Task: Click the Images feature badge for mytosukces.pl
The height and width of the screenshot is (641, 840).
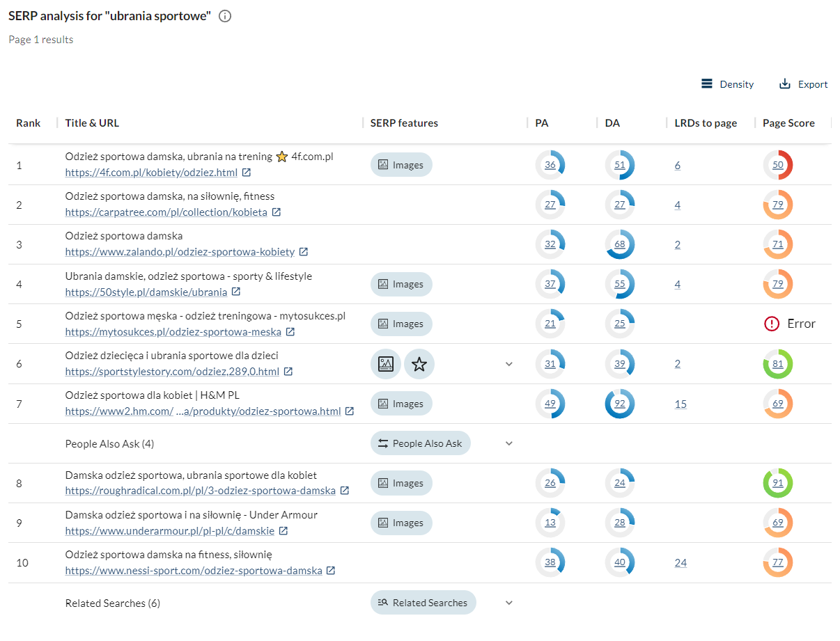Action: (x=401, y=324)
